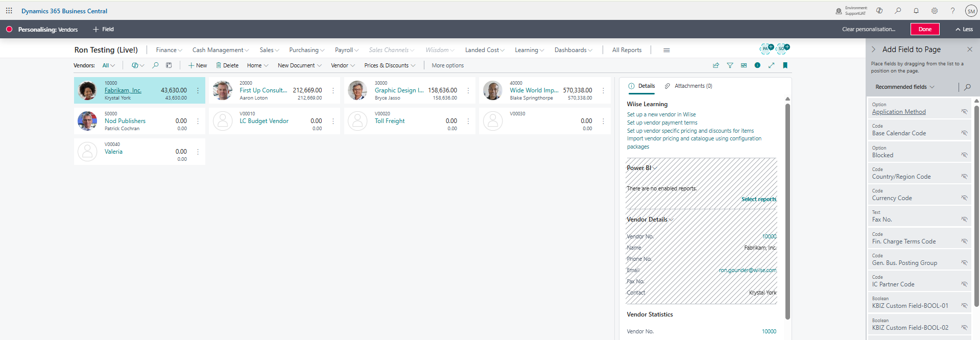Toggle visibility eye for Currency Code field

[964, 198]
